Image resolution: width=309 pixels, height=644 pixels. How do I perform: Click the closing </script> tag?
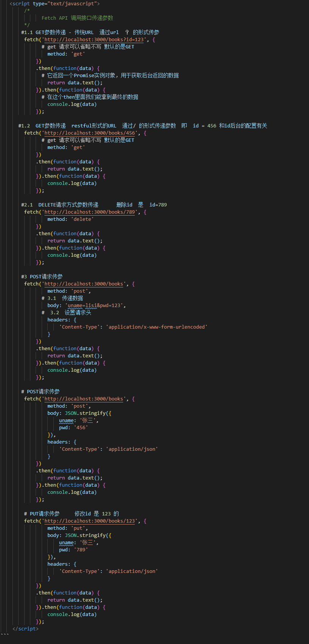25,629
